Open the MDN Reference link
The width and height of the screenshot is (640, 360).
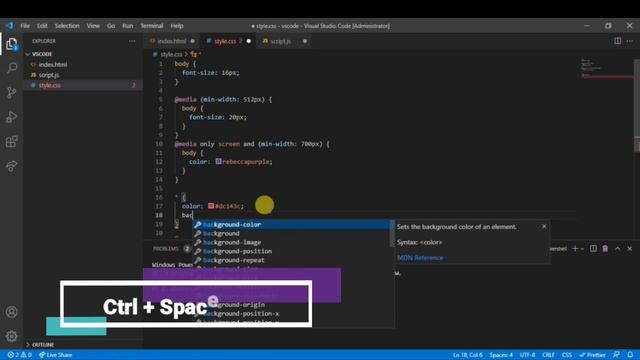[x=420, y=258]
